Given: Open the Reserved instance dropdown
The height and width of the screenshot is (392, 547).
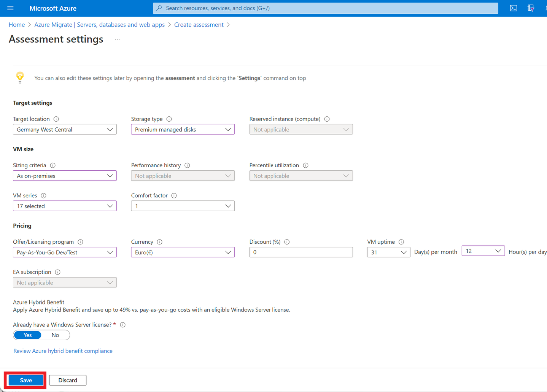Looking at the screenshot, I should click(301, 129).
